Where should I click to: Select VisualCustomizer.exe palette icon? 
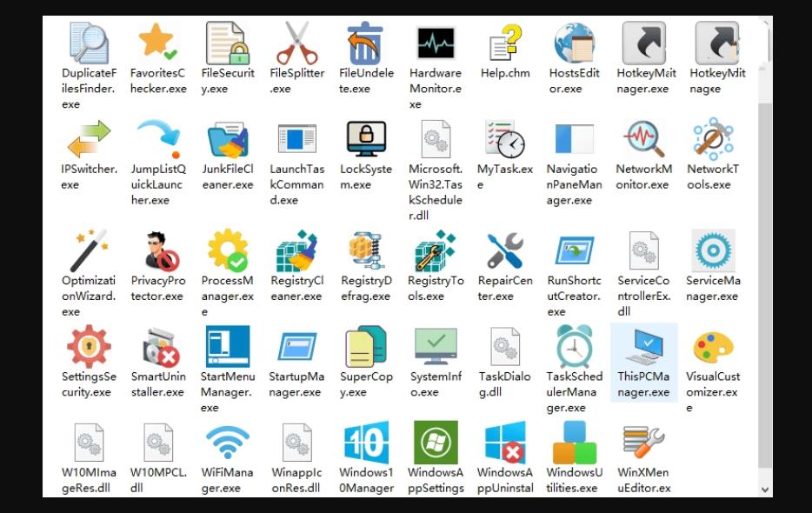(713, 347)
